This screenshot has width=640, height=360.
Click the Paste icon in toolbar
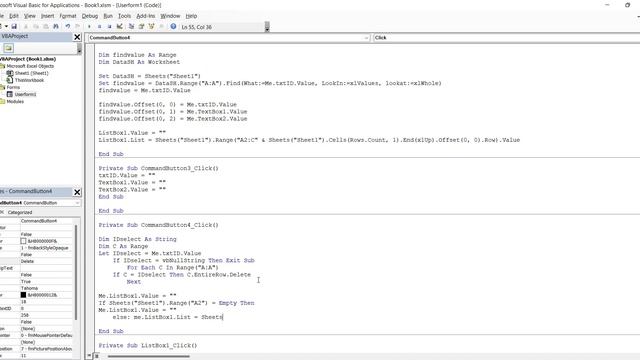(46, 27)
